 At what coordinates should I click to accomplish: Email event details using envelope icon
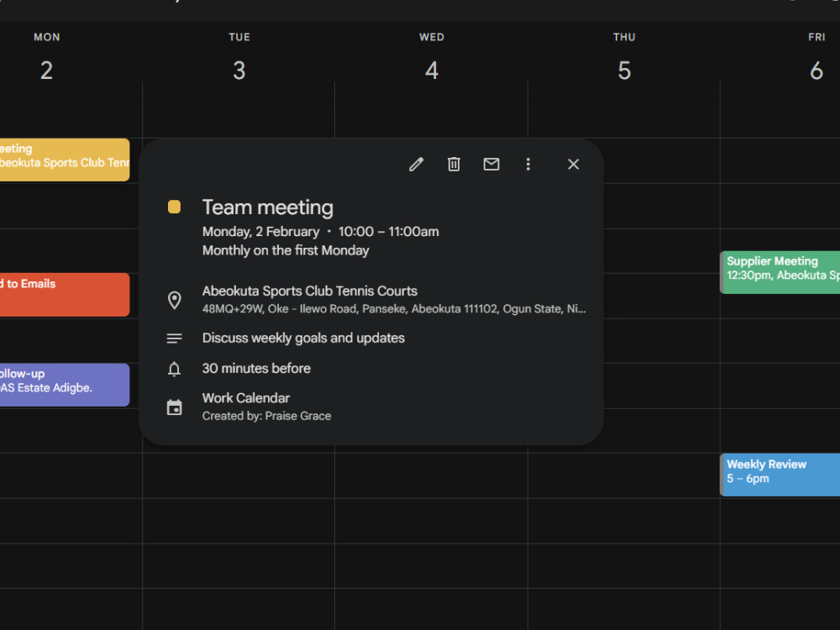point(491,165)
